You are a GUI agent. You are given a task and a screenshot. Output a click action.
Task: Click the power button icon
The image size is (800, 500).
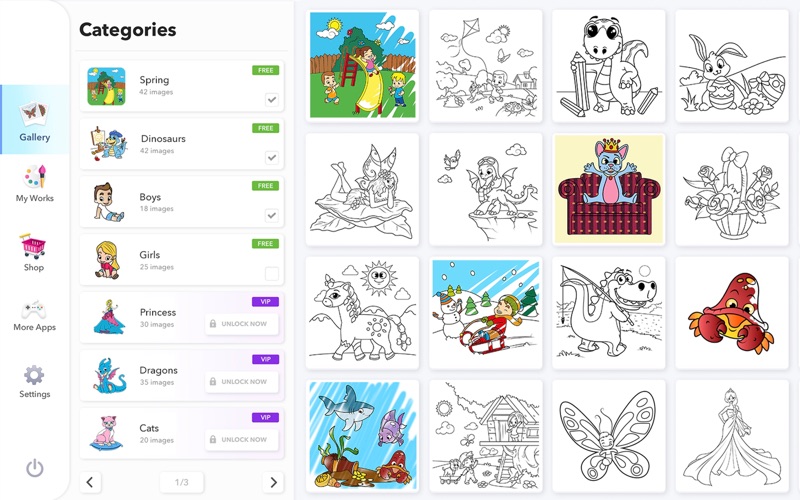point(35,468)
